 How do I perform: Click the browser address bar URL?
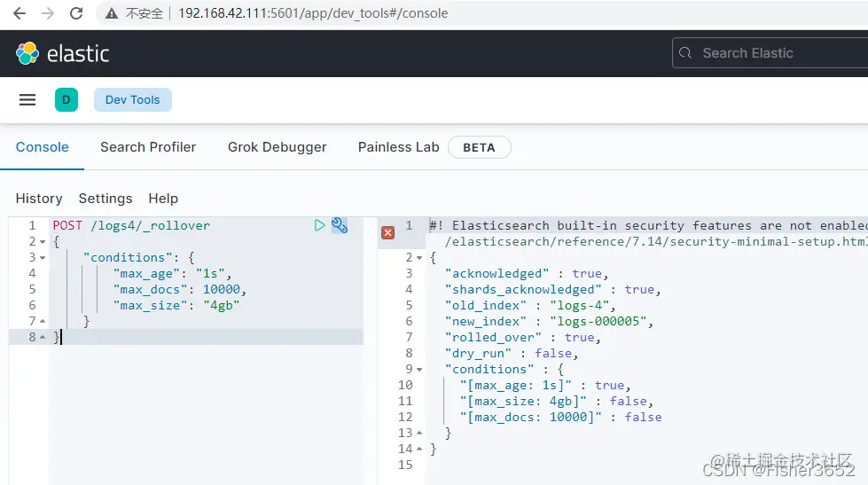(313, 13)
